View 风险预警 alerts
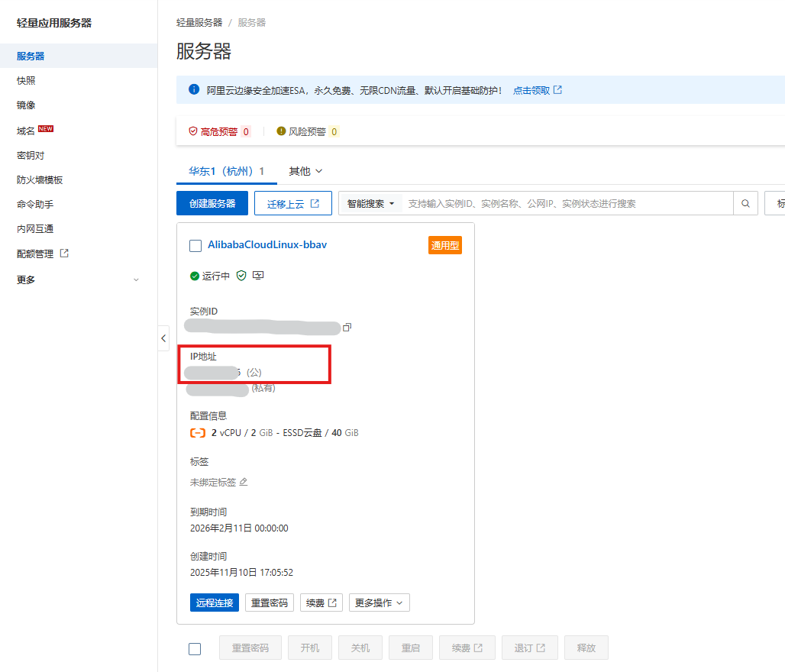785x672 pixels. point(308,131)
